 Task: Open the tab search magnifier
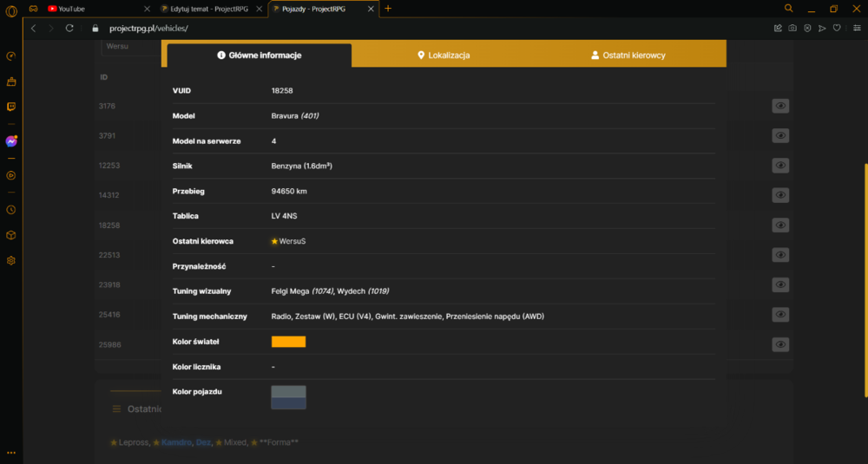tap(789, 9)
